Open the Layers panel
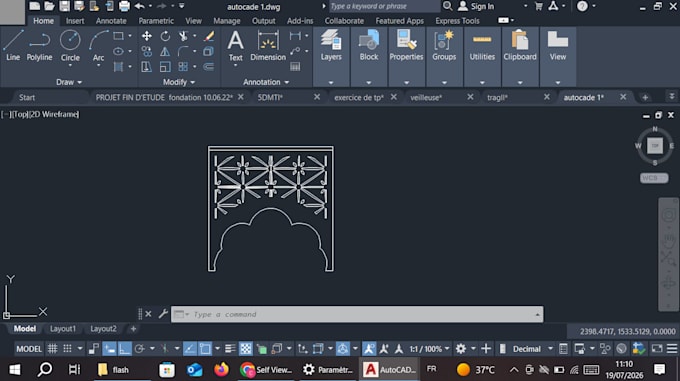Image resolution: width=680 pixels, height=381 pixels. [x=331, y=46]
